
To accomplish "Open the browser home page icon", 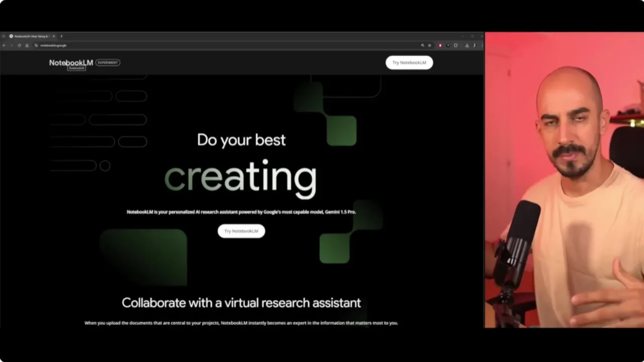I will click(27, 45).
